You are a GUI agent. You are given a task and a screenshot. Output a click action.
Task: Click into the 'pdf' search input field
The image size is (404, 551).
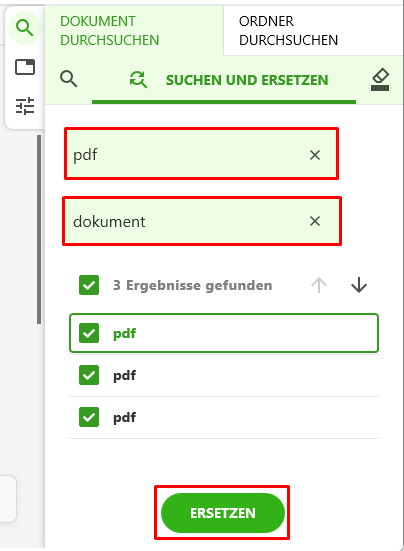[x=186, y=155]
